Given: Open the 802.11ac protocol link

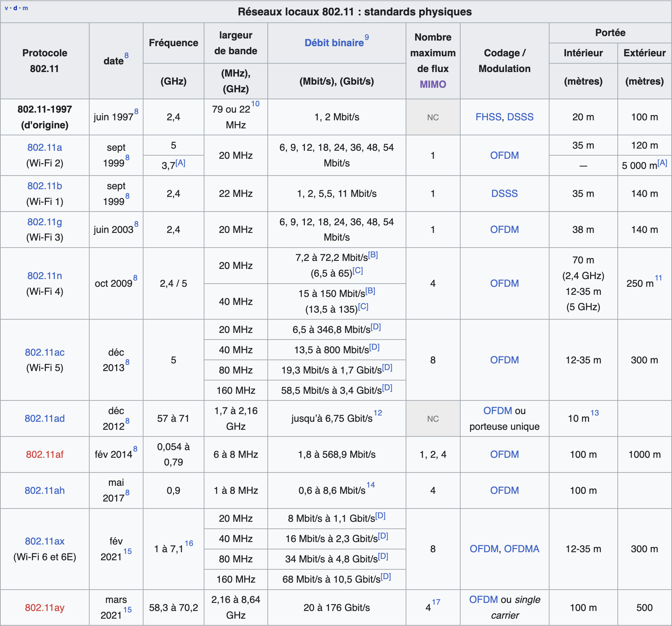Looking at the screenshot, I should tap(45, 352).
